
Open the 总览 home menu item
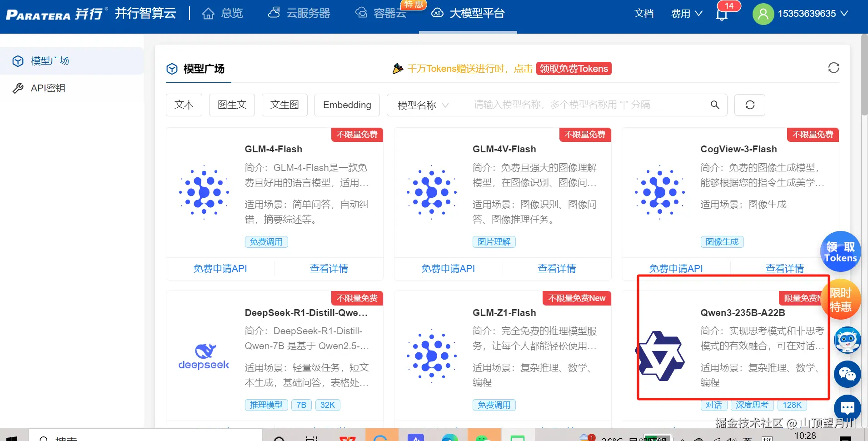point(223,14)
